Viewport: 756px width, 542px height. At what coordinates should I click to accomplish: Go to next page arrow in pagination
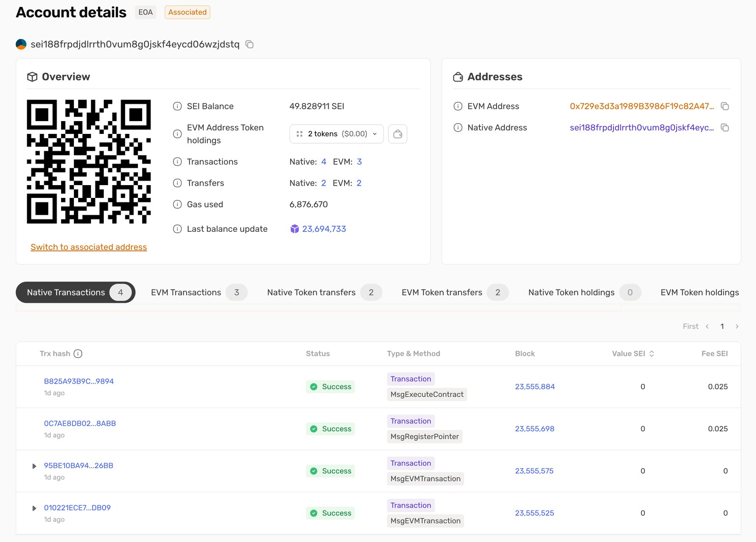737,326
